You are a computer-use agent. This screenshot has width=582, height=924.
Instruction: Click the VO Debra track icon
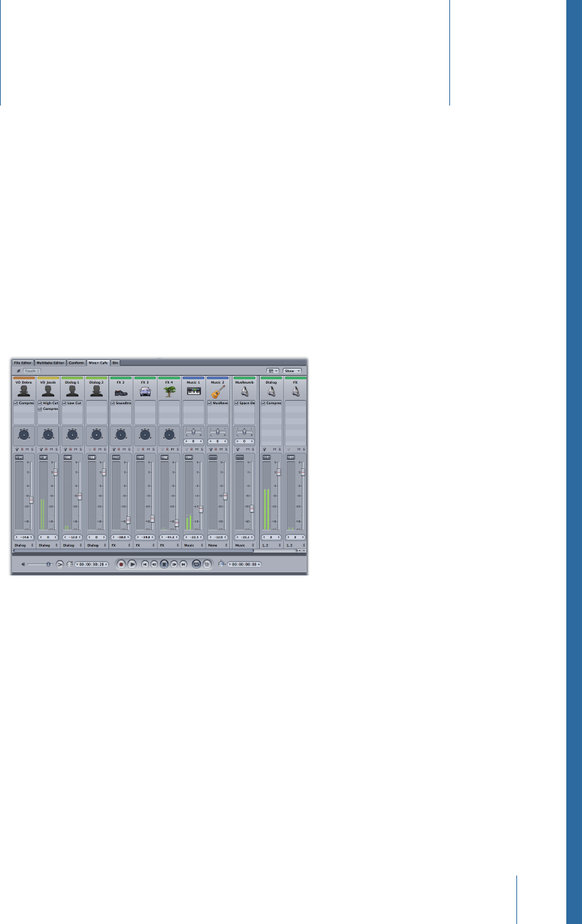coord(24,391)
